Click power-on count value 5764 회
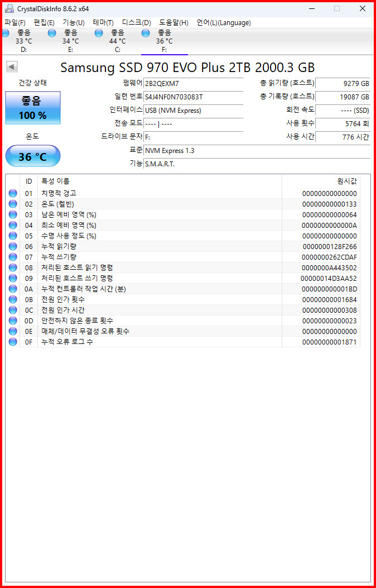The image size is (376, 588). coord(343,124)
